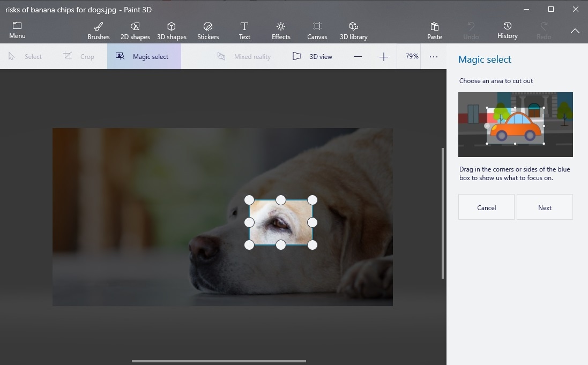Click the Redo arrow
Screen dimensions: 588x365
click(544, 26)
